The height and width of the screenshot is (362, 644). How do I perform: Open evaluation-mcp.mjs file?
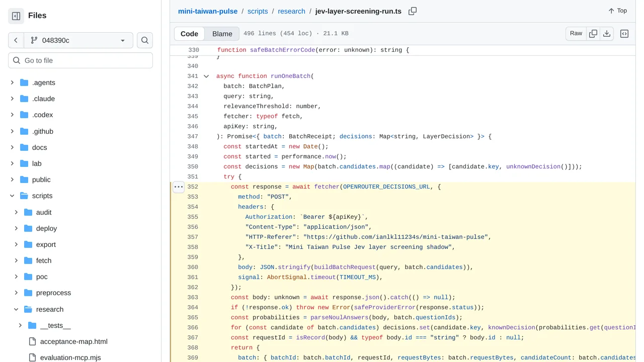70,357
